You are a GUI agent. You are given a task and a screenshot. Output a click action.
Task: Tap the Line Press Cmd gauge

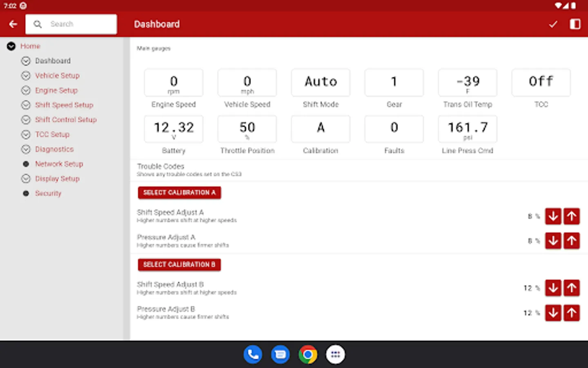pyautogui.click(x=468, y=129)
